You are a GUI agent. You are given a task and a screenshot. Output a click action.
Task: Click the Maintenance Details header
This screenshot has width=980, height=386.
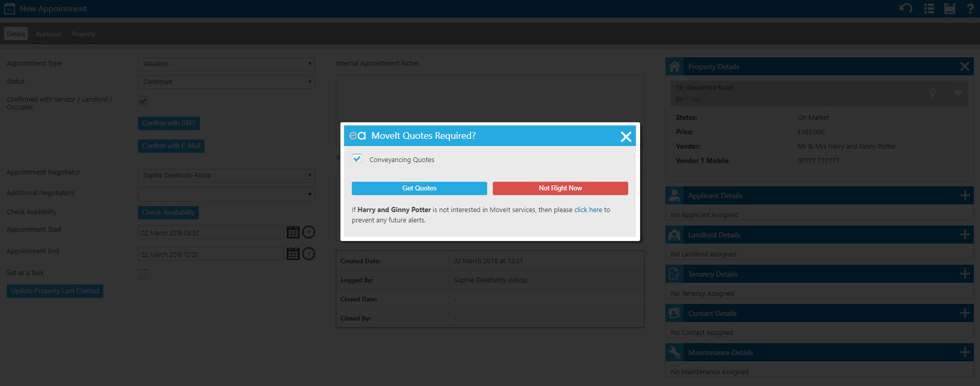[x=819, y=352]
